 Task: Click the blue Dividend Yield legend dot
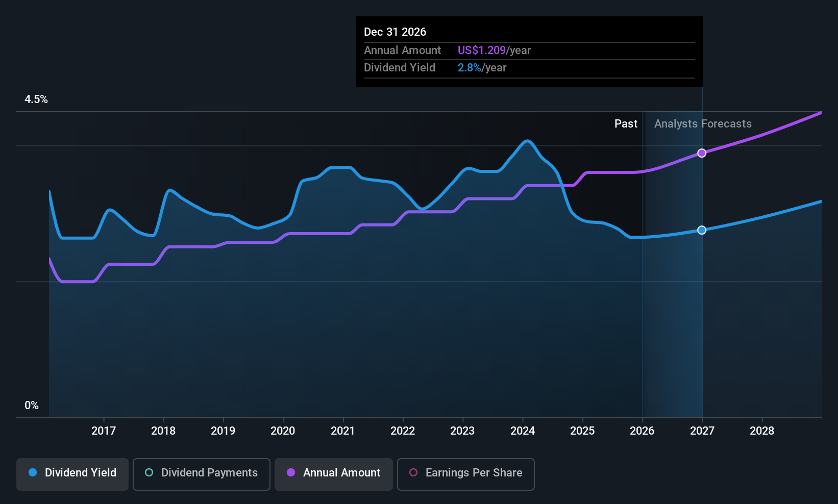[33, 472]
